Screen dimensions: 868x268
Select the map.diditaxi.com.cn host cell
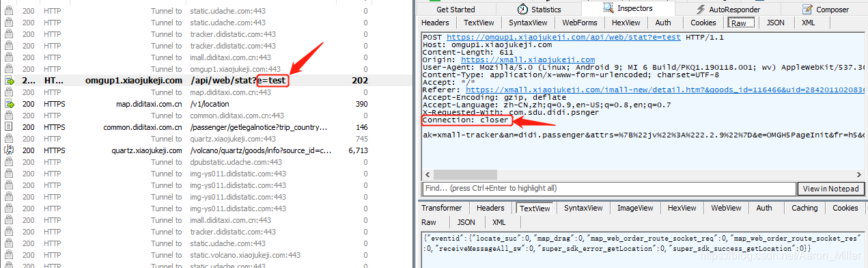pyautogui.click(x=149, y=104)
